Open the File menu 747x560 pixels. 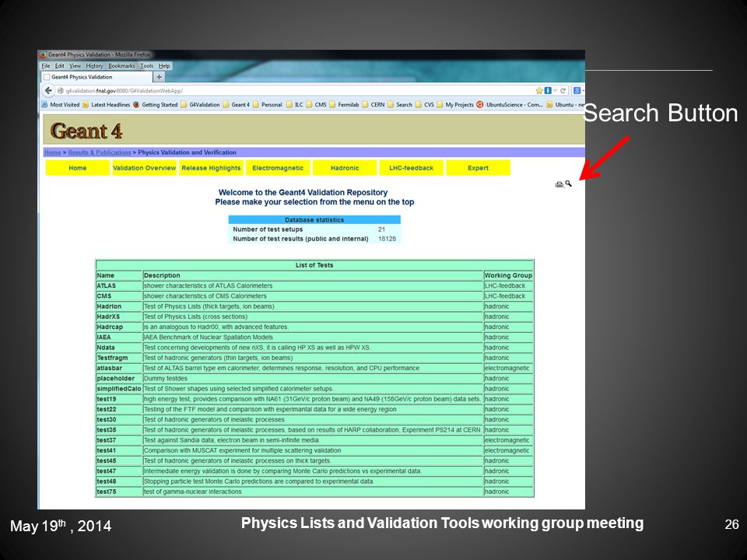click(46, 65)
